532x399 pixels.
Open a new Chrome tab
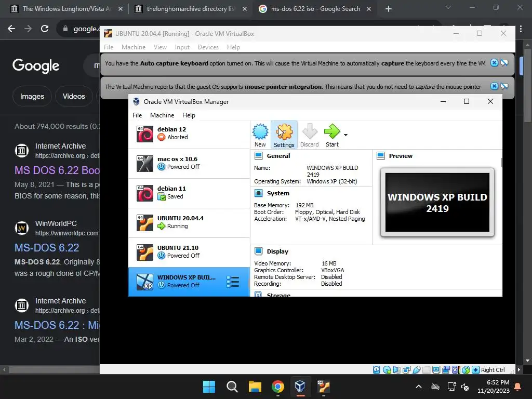[389, 9]
